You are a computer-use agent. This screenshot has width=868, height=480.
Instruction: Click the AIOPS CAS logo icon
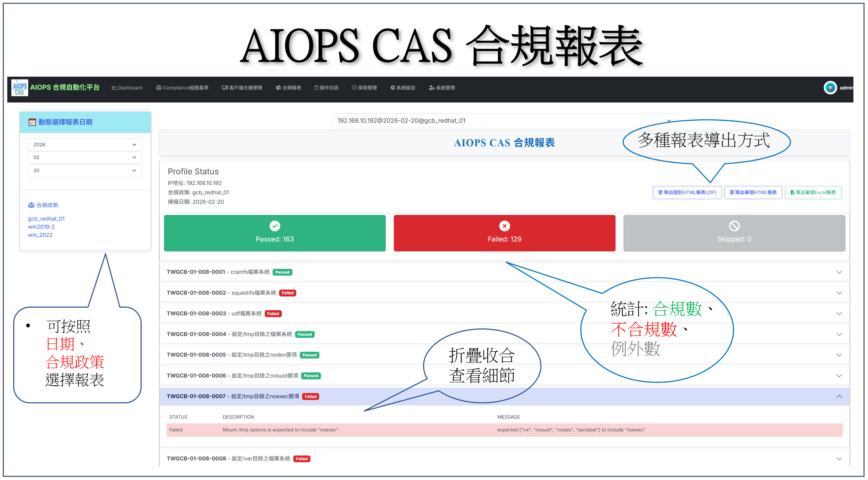19,88
